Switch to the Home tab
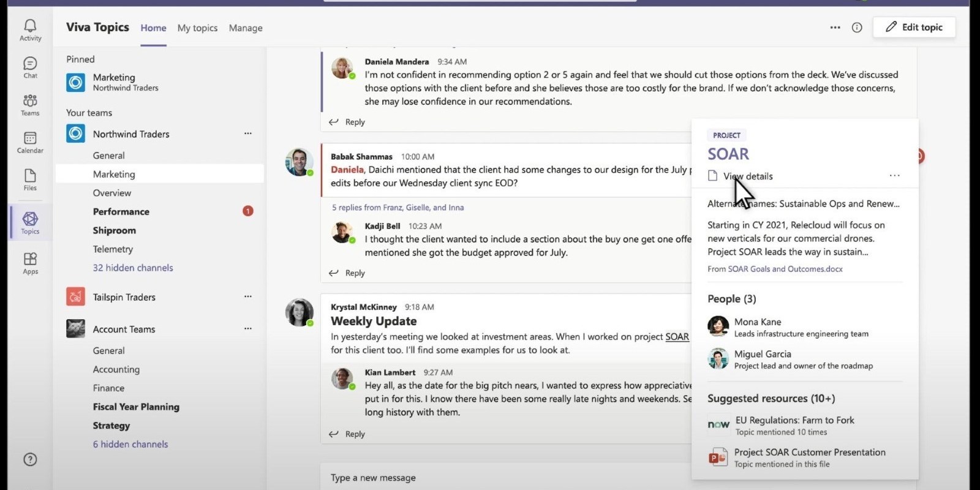Image resolution: width=980 pixels, height=490 pixels. coord(153,28)
